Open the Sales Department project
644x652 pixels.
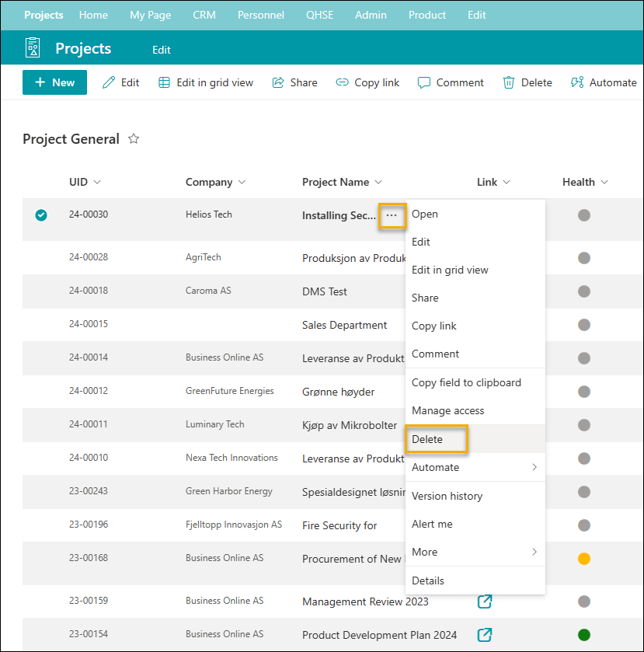(x=344, y=325)
